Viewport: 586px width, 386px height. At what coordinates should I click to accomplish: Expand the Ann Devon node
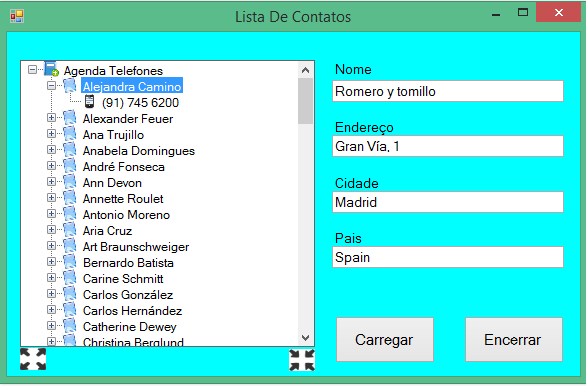click(x=52, y=182)
